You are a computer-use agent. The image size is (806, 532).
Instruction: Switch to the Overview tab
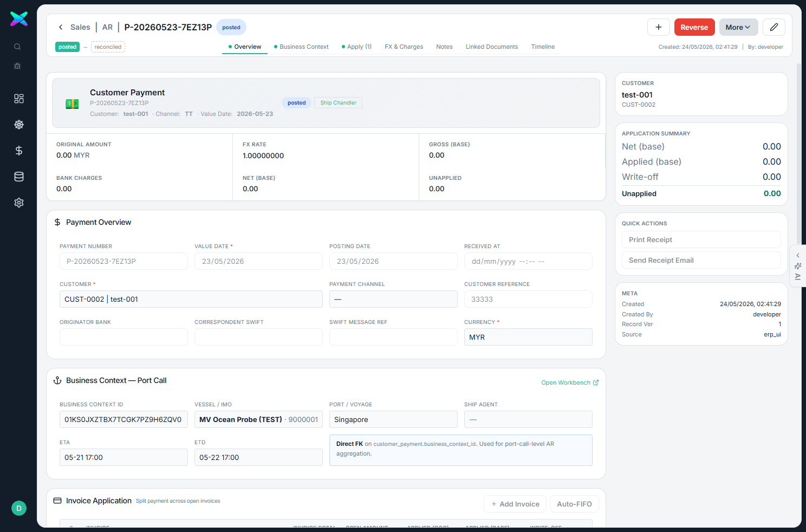(x=245, y=47)
